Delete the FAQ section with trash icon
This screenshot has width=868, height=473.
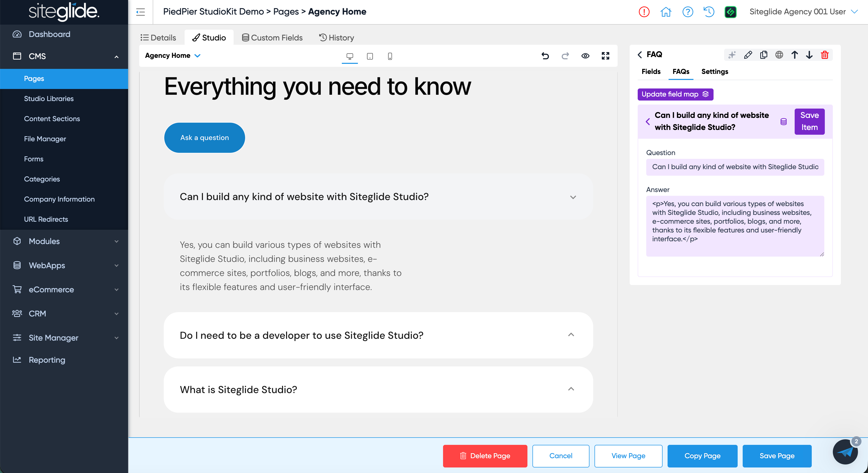pos(825,55)
